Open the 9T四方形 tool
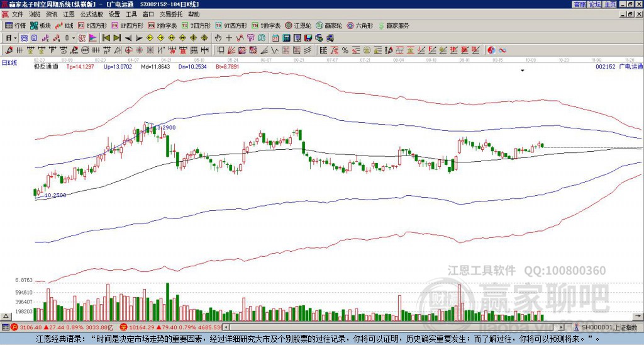The height and width of the screenshot is (345, 644). coord(231,25)
